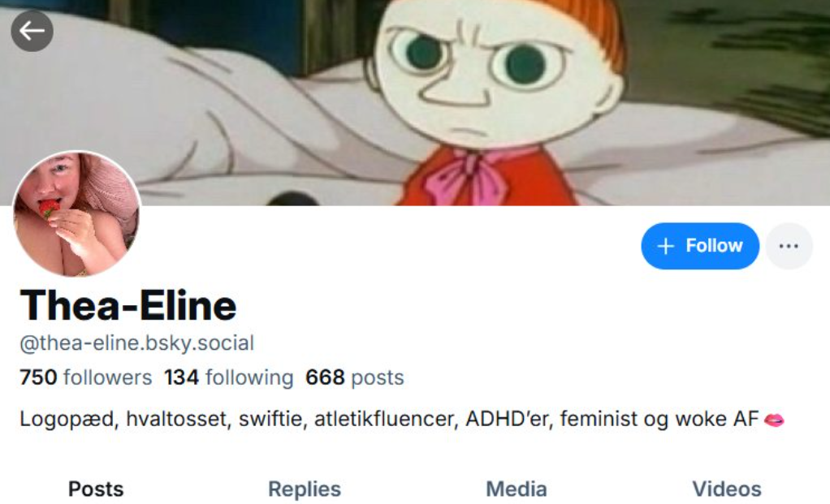Select the @thea-eline.bsky.social handle

(x=136, y=343)
